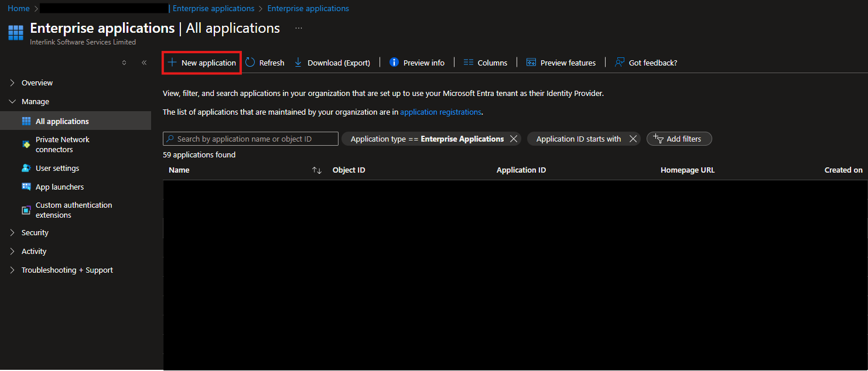Click Got feedback? label
This screenshot has height=371, width=868.
coord(653,63)
